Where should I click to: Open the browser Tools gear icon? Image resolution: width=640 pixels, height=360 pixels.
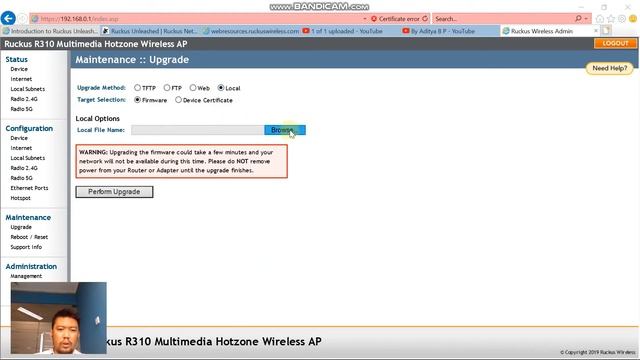[622, 19]
